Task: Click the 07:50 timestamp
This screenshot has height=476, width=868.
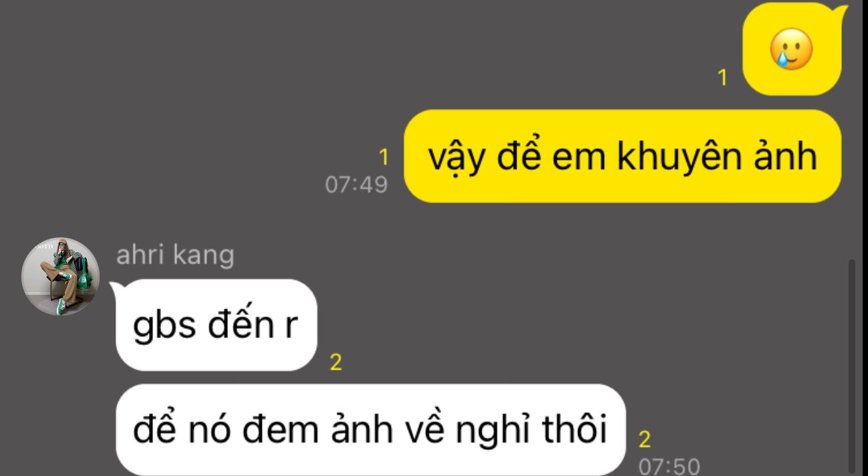Action: [670, 466]
